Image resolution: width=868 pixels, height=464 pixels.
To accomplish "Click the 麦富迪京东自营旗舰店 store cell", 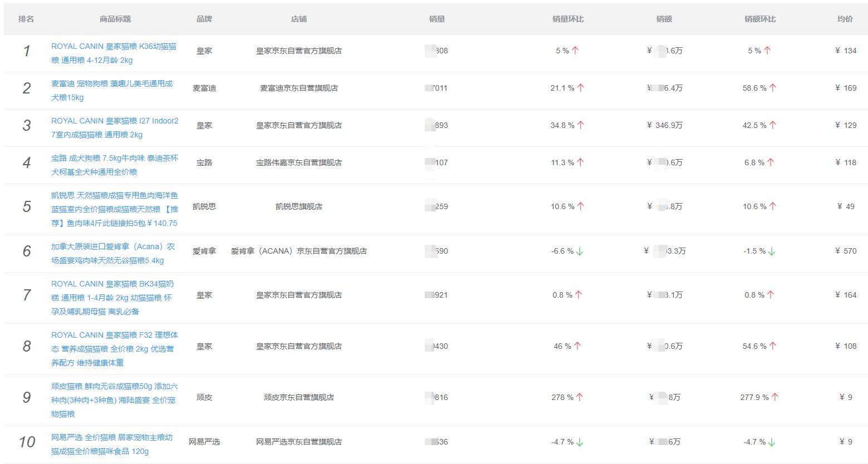I will 299,88.
